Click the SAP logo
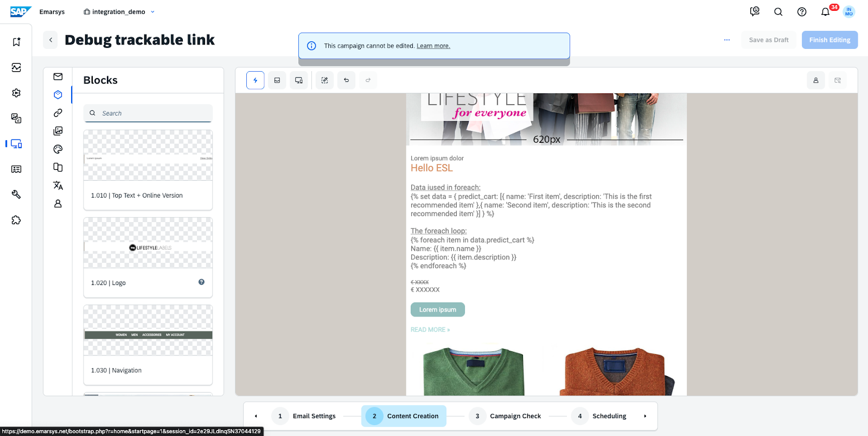 21,11
